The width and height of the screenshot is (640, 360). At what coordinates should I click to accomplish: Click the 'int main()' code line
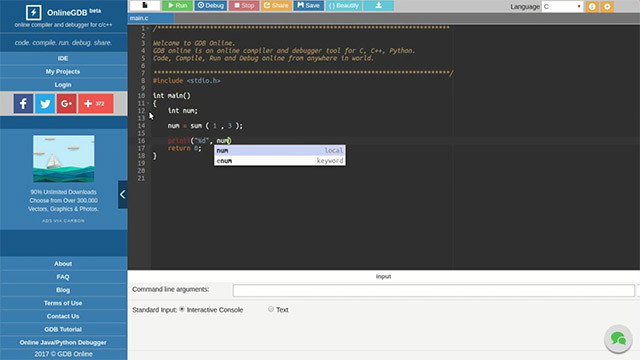171,96
